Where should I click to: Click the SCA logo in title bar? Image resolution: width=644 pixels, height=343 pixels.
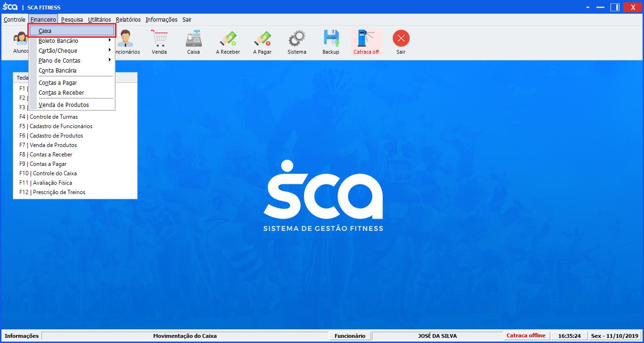[x=10, y=7]
